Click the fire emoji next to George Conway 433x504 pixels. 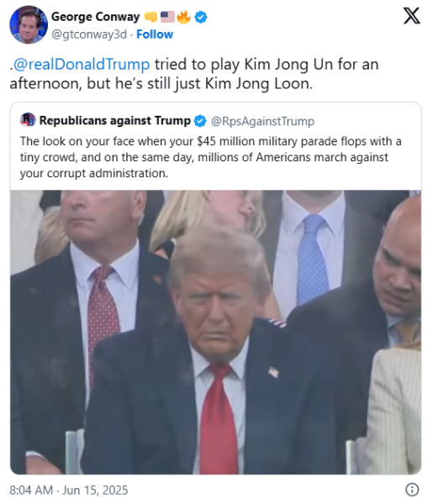pos(184,17)
